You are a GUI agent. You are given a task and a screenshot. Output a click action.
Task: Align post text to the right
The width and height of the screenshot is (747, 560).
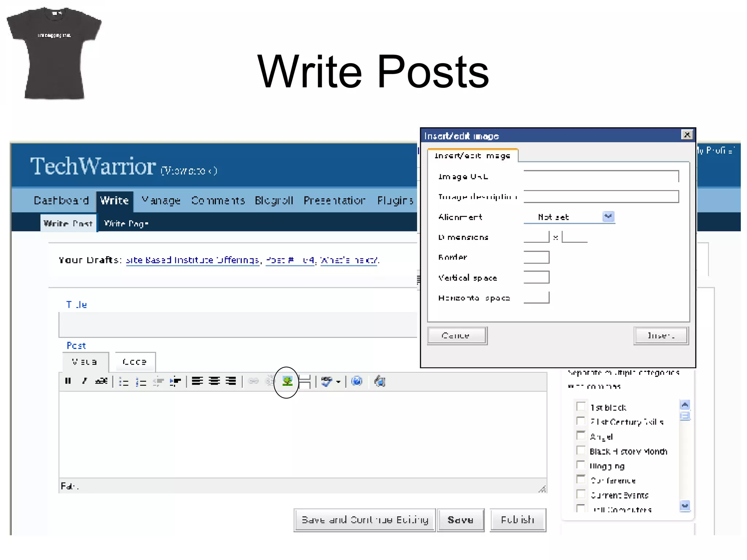tap(231, 381)
